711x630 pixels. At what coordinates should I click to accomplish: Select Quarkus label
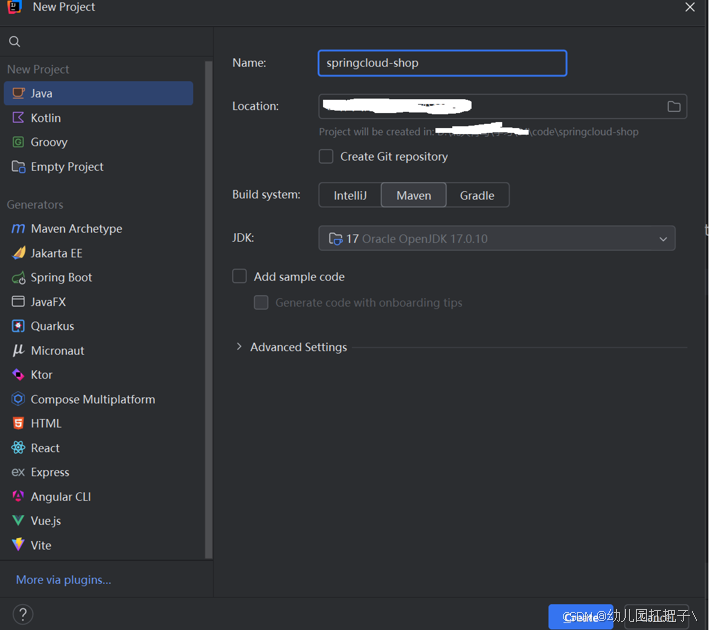click(52, 326)
